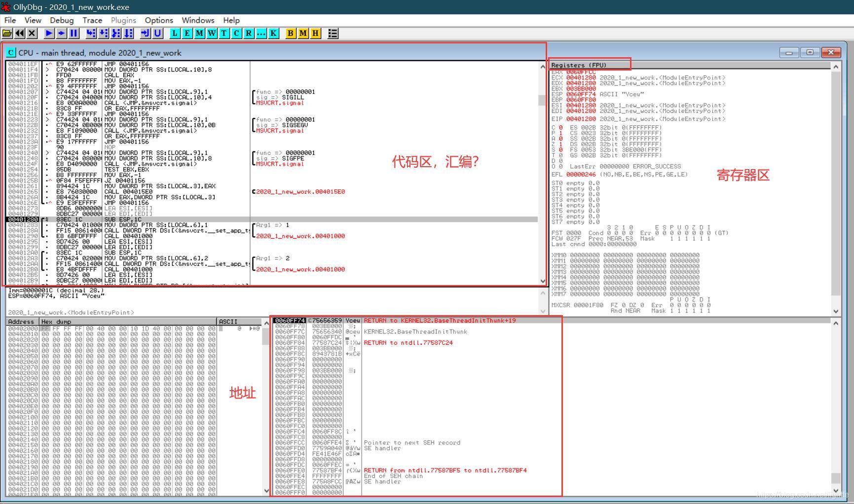
Task: Open the Windows menu
Action: click(198, 20)
